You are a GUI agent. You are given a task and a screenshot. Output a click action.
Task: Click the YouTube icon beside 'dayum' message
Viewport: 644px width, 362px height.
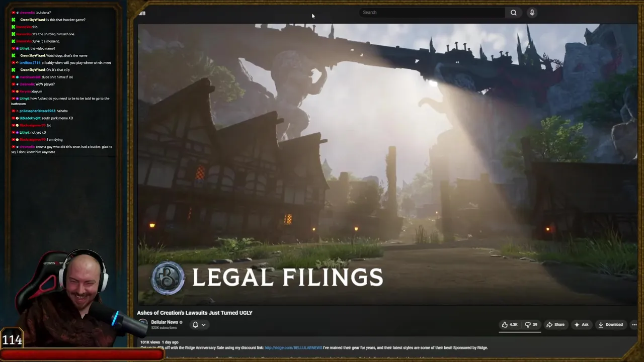pyautogui.click(x=14, y=92)
